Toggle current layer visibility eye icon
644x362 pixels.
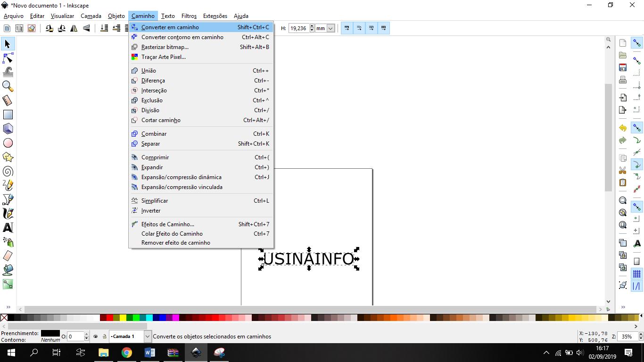pos(96,337)
